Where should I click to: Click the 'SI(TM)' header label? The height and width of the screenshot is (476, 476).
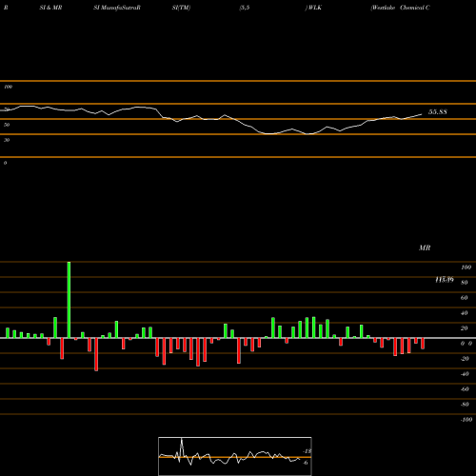point(181,8)
